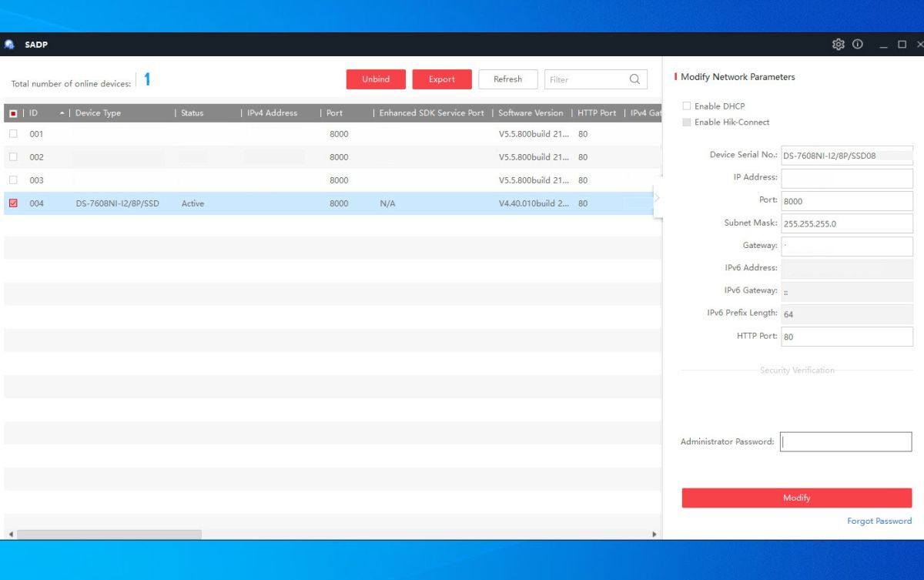Click the IP Address input field
The width and height of the screenshot is (924, 580).
(x=847, y=178)
